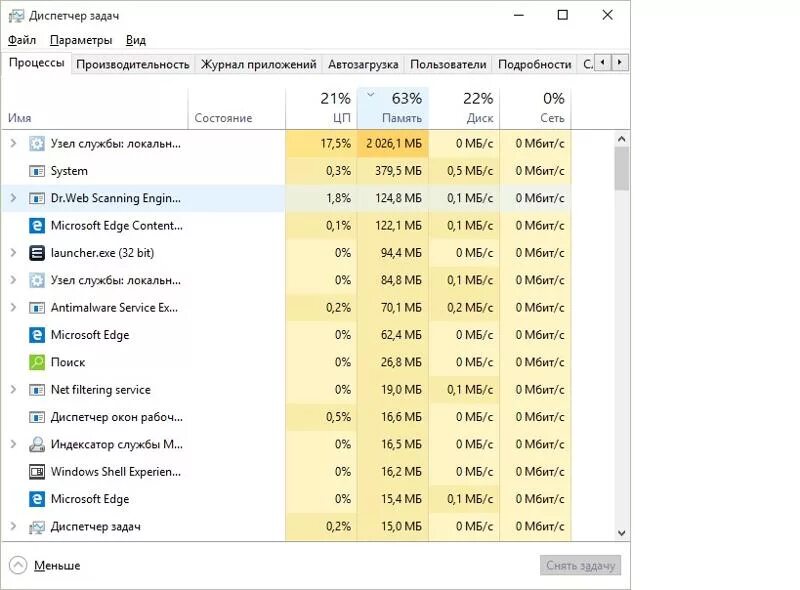Expand the first Узел службы process (17,5% ЦП)
The height and width of the screenshot is (590, 800).
click(x=13, y=143)
